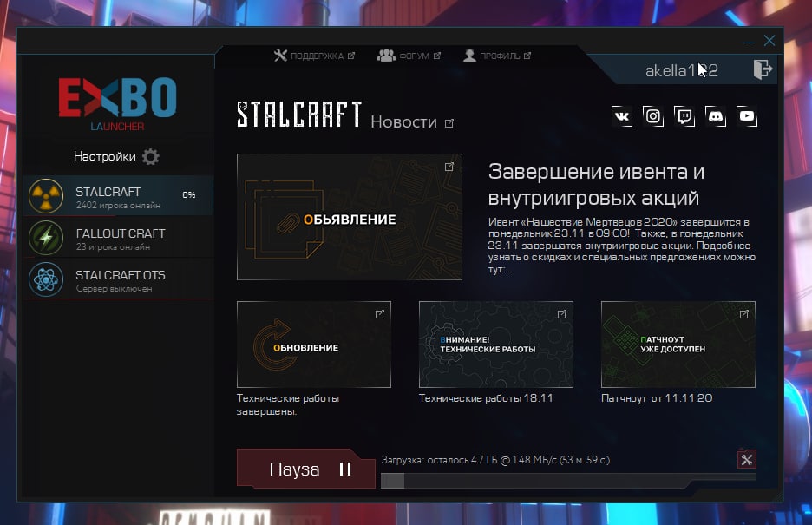Click the akella username label

click(682, 70)
